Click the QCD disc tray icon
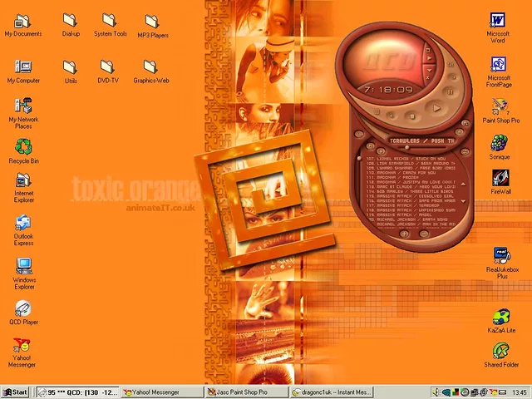The width and height of the screenshot is (532, 399). (465, 392)
